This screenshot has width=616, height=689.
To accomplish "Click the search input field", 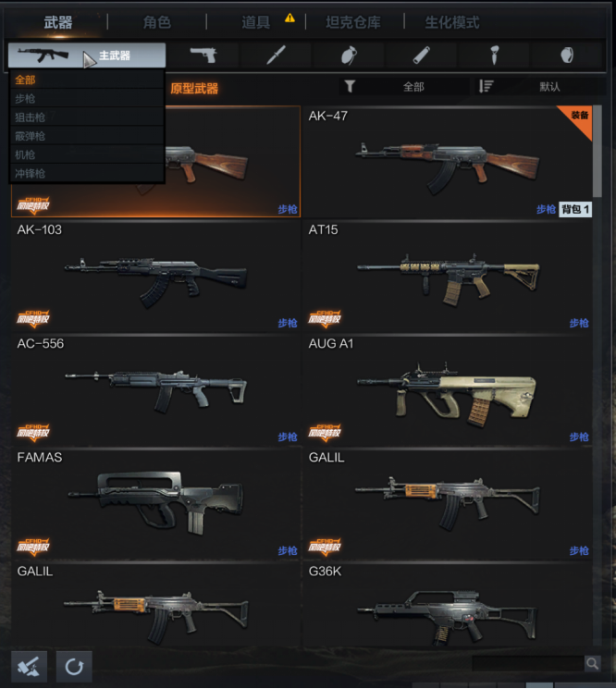I will pos(528,663).
